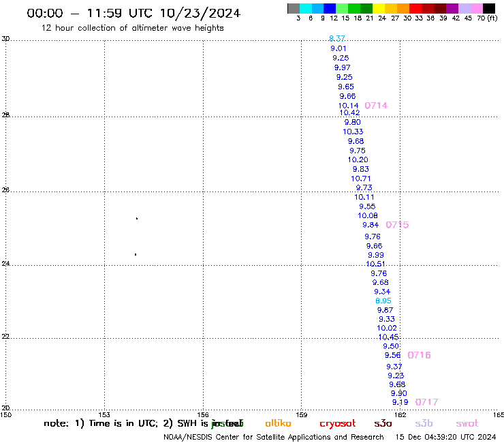
Task: Click the cyan swatch in the legend bar
Action: pos(305,8)
